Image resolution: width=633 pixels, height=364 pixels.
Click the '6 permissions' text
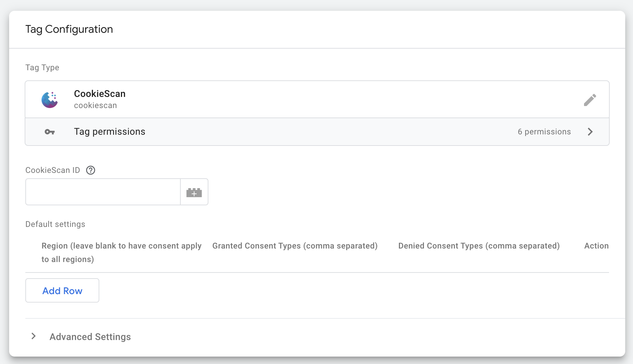coord(544,132)
